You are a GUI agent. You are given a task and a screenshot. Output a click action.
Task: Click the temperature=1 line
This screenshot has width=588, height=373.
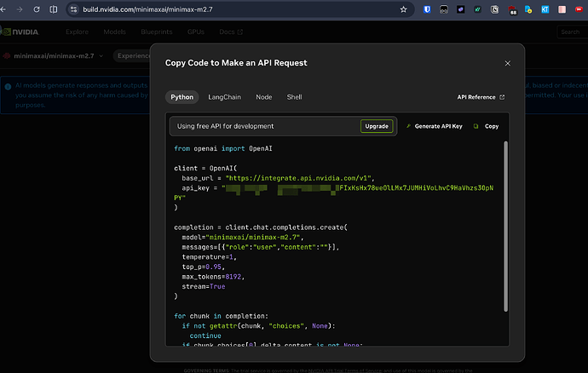coord(209,257)
